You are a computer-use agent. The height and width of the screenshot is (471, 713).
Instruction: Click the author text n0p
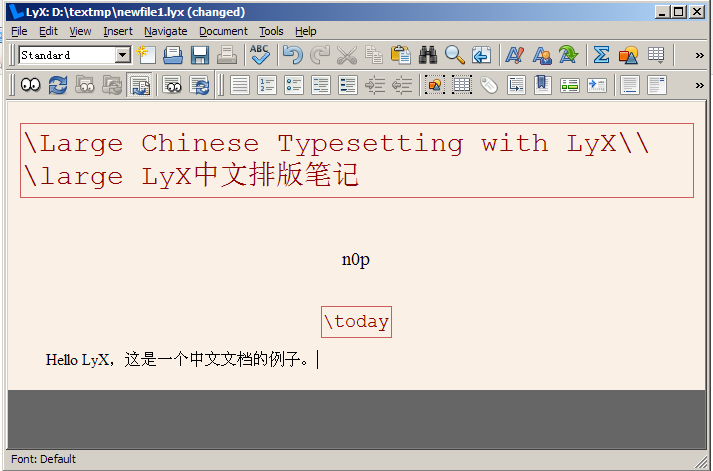point(356,260)
